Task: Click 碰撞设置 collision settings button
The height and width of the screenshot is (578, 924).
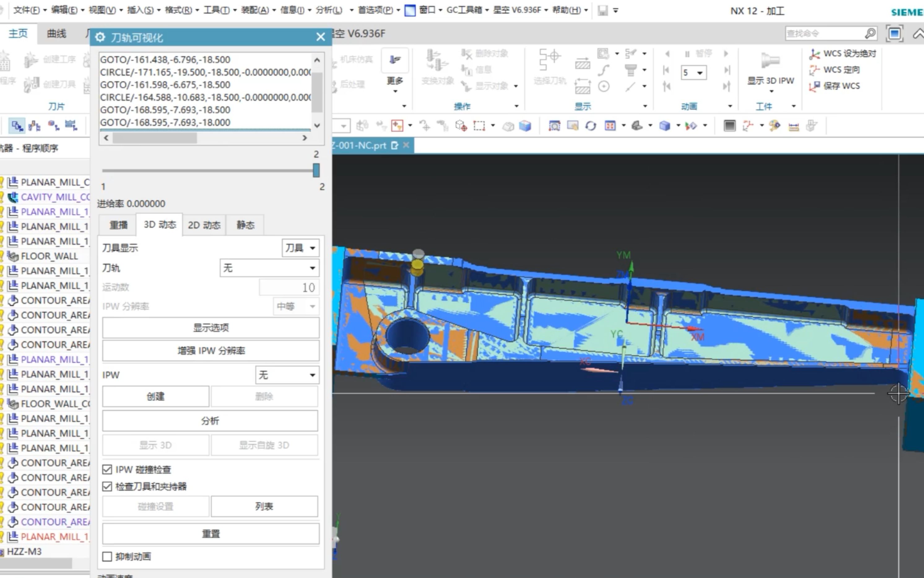Action: tap(155, 506)
